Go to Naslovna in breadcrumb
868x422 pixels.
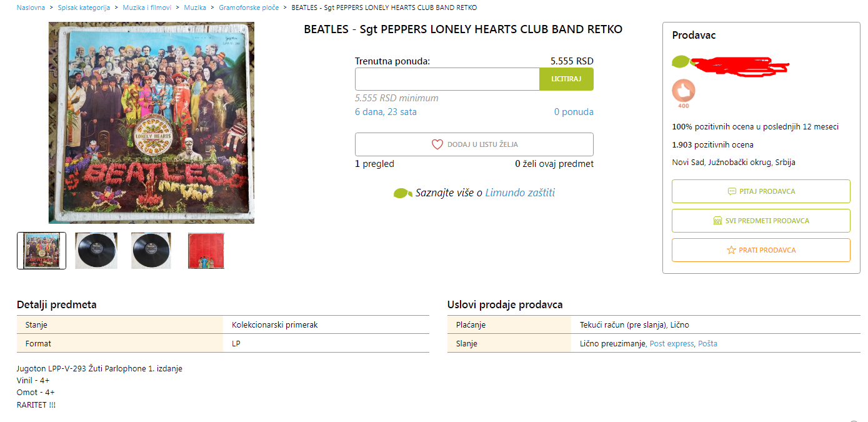31,8
